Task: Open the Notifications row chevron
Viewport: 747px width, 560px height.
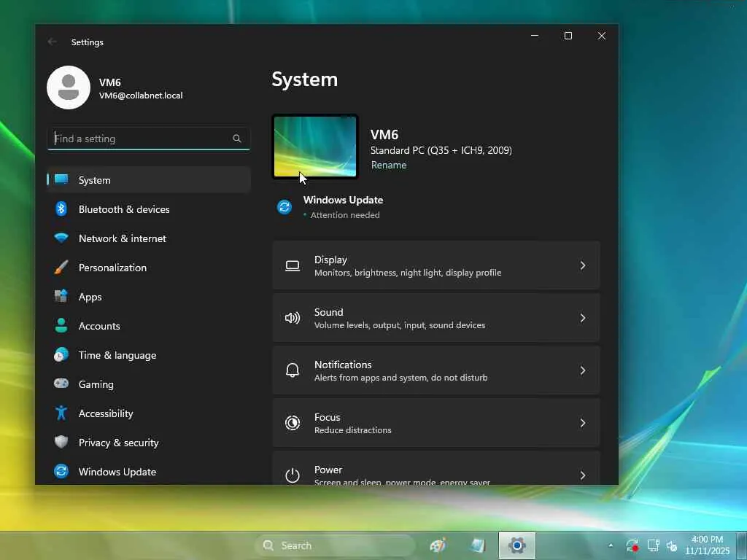Action: [582, 370]
